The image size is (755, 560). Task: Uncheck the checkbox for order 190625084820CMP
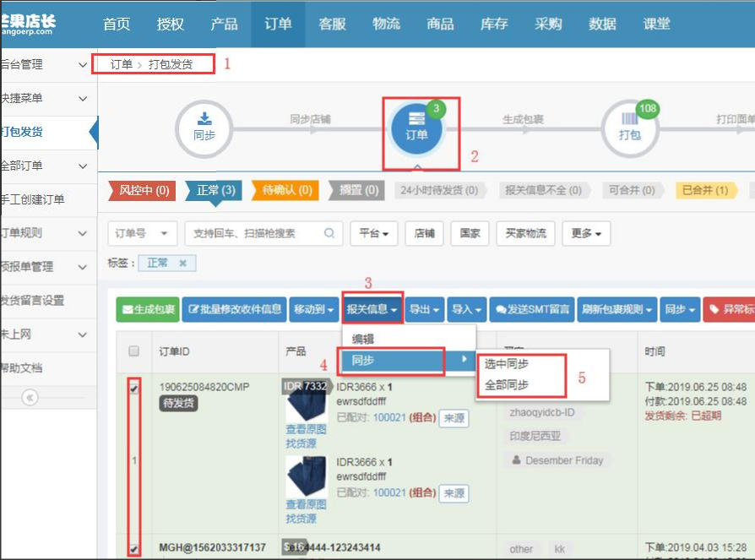coord(133,389)
